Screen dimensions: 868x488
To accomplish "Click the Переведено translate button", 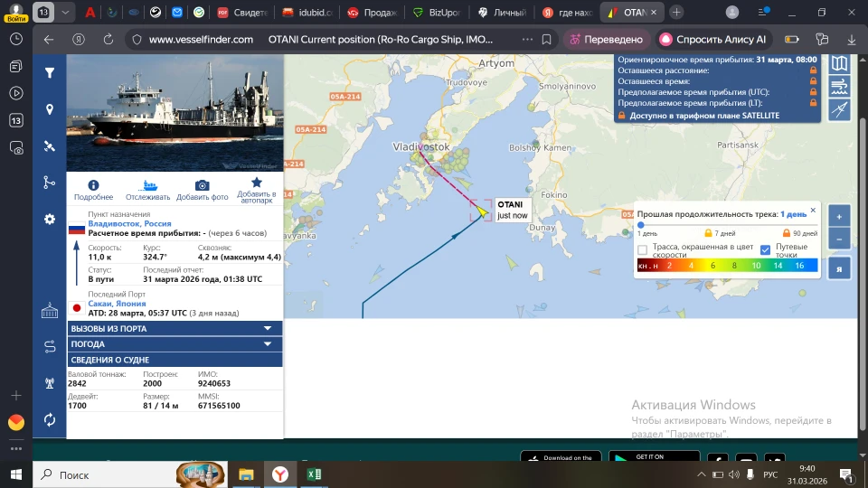I will tap(607, 39).
